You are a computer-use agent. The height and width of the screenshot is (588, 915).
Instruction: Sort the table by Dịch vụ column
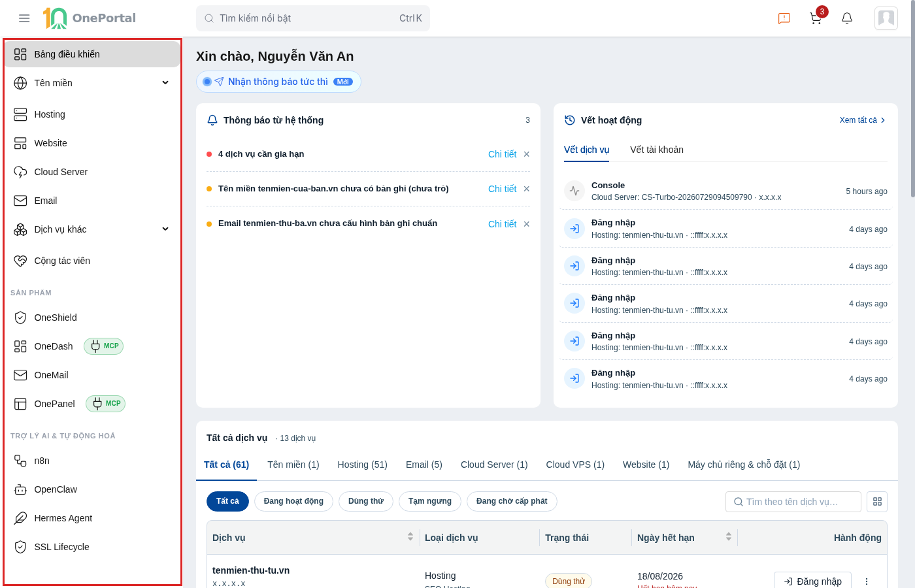[x=410, y=536]
